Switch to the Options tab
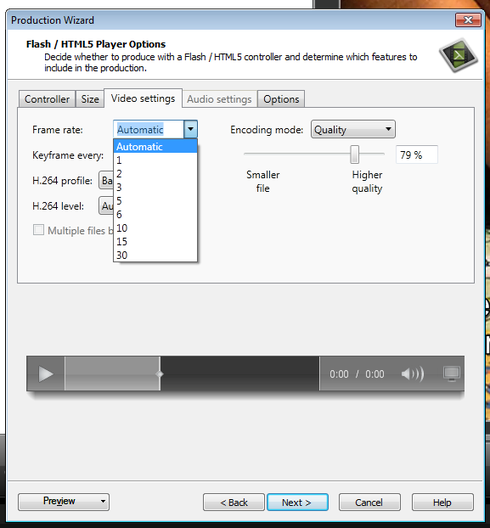490x528 pixels. tap(281, 99)
